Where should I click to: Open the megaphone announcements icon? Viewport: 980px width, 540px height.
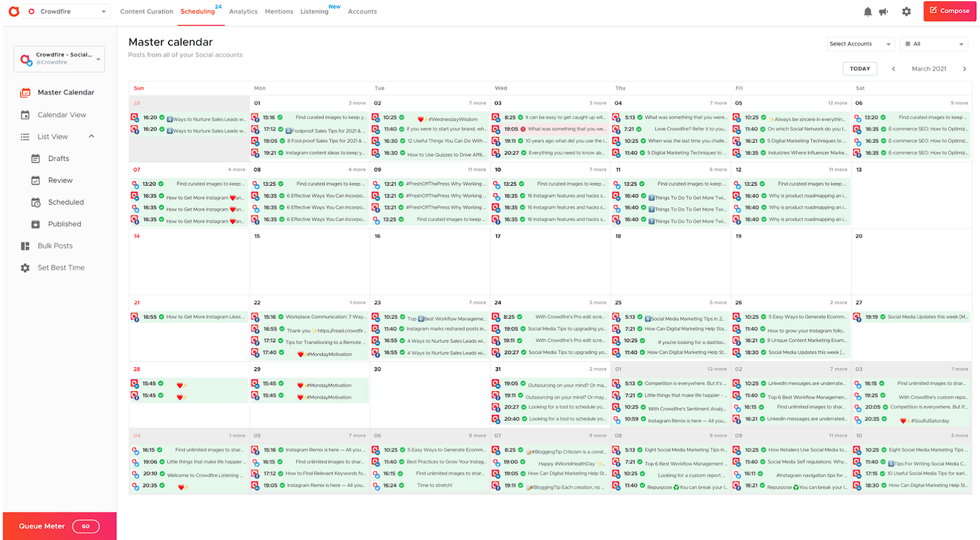click(x=883, y=12)
